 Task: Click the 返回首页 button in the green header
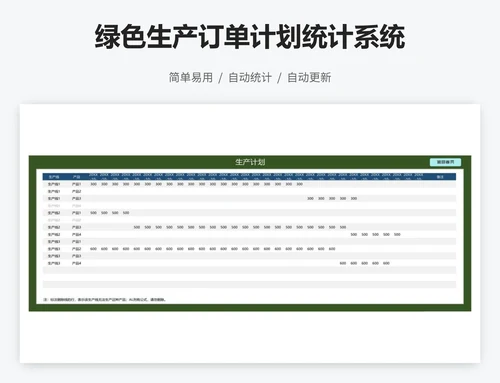445,162
